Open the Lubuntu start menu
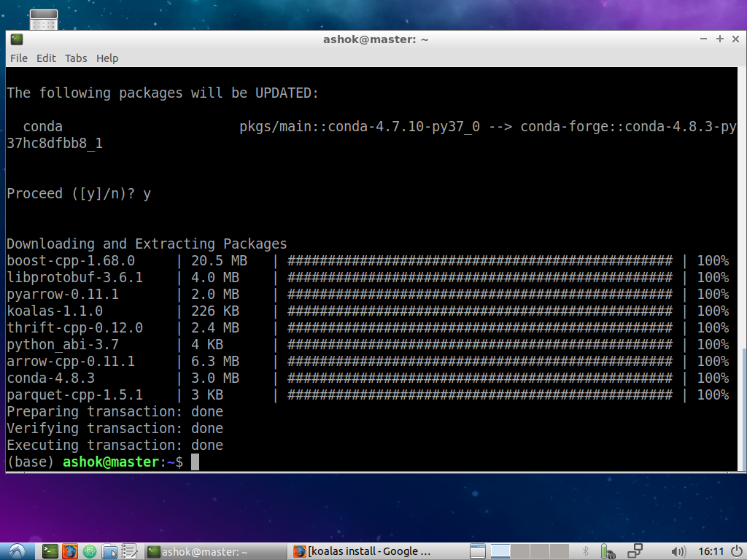This screenshot has width=747, height=560. pyautogui.click(x=18, y=551)
